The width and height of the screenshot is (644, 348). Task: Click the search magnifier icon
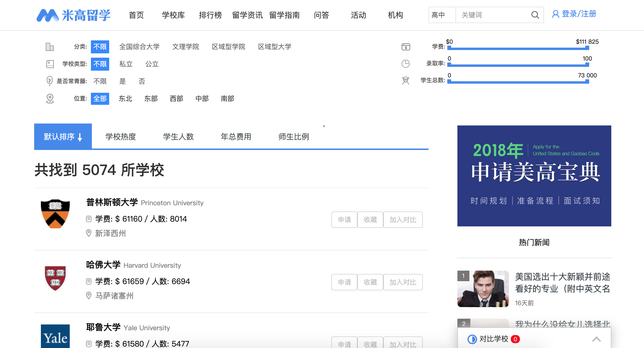pyautogui.click(x=535, y=15)
